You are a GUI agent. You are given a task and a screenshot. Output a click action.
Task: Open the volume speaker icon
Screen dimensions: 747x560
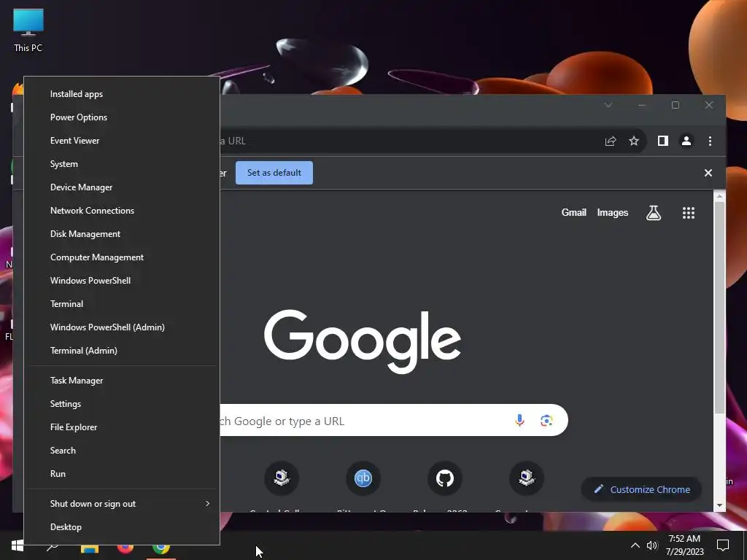point(651,545)
